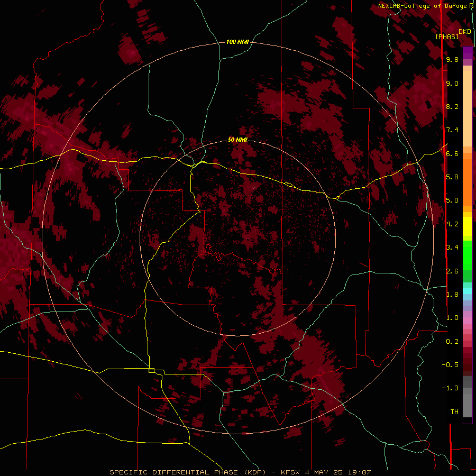Click the 4.2 scale value
The height and width of the screenshot is (476, 476).
[452, 224]
